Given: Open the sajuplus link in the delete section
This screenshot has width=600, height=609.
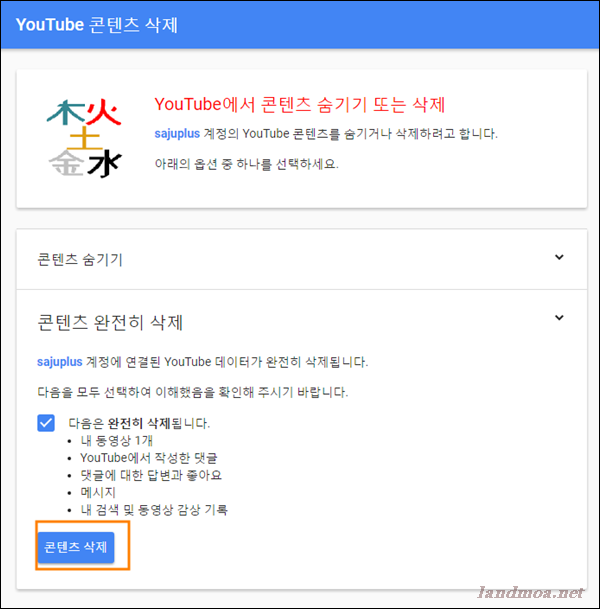Looking at the screenshot, I should 59,362.
